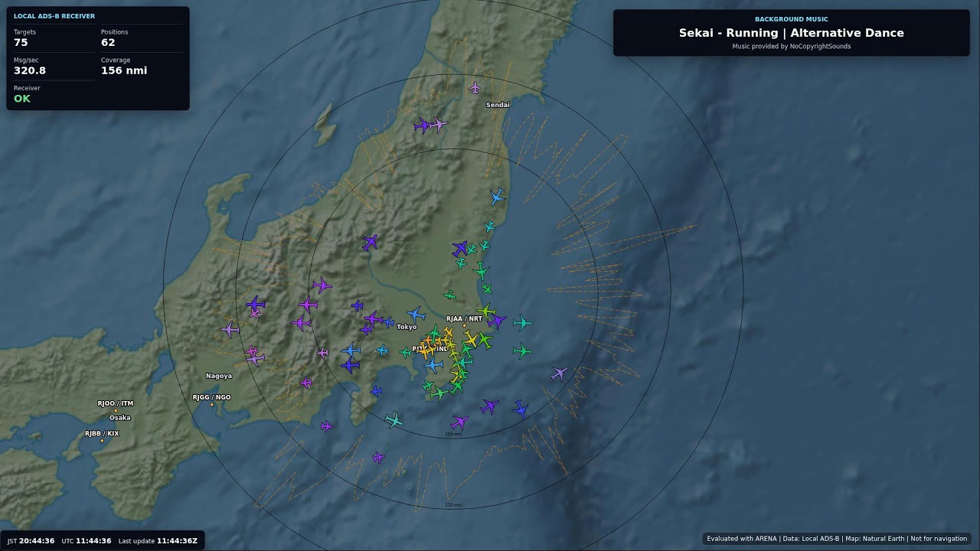Click the Sendai city label

tap(498, 105)
